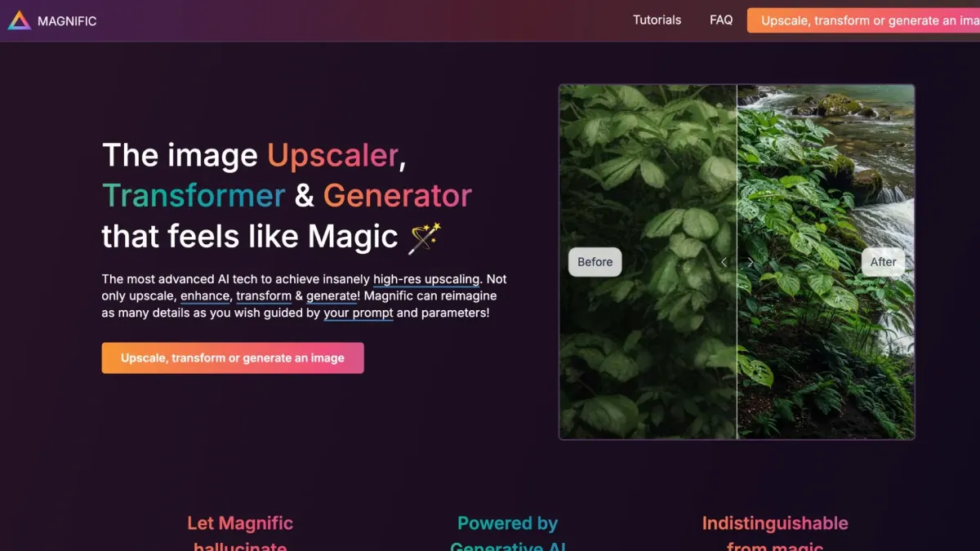Click the After label on the image
Image resolution: width=980 pixels, height=551 pixels.
pyautogui.click(x=883, y=262)
